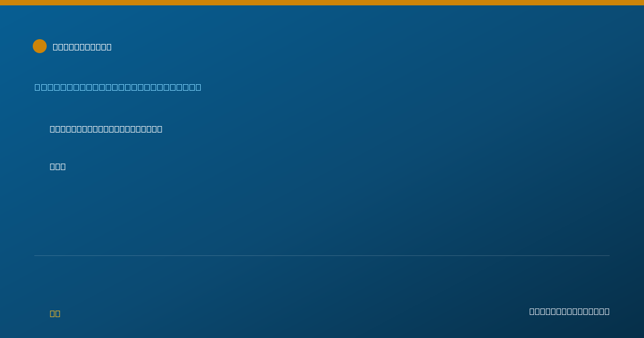Viewport: 644px width, 338px height.
Task: Select the white header text beside orange circle
Action: (x=82, y=47)
